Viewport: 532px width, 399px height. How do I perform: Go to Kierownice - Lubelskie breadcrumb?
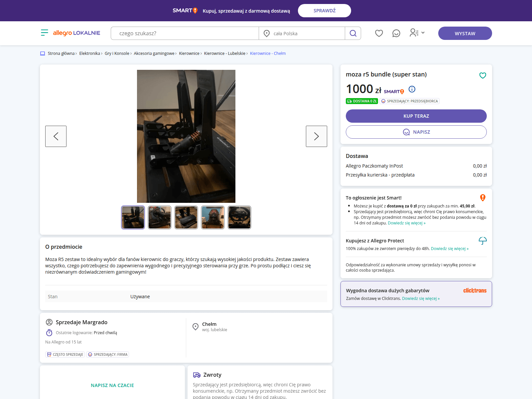[x=224, y=54]
